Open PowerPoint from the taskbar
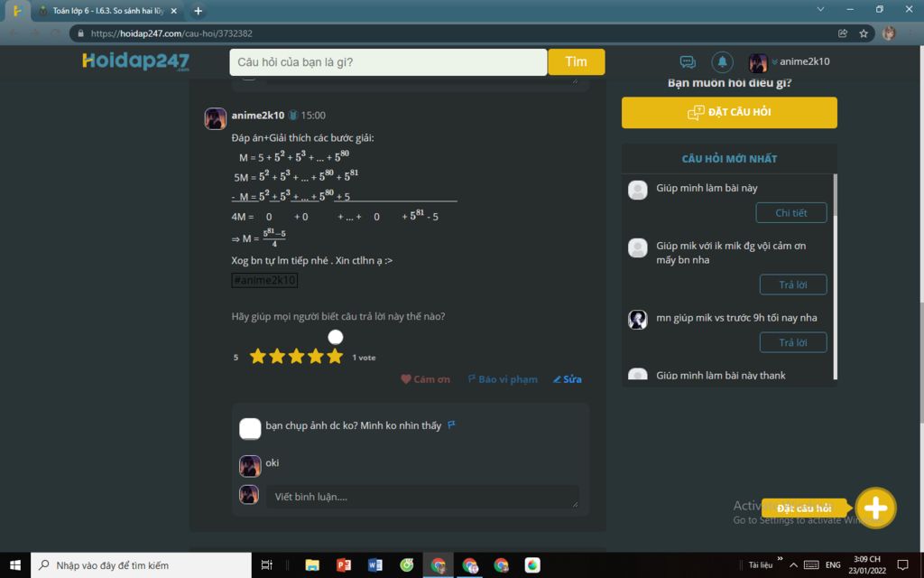Image resolution: width=924 pixels, height=578 pixels. (344, 565)
